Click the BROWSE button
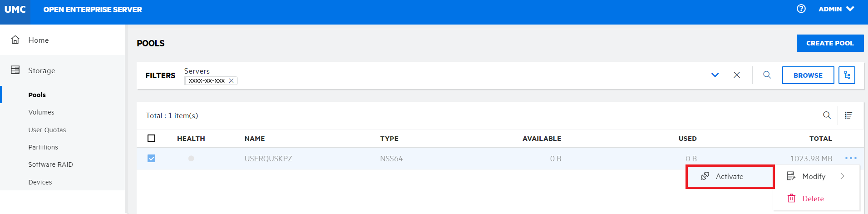 click(808, 75)
